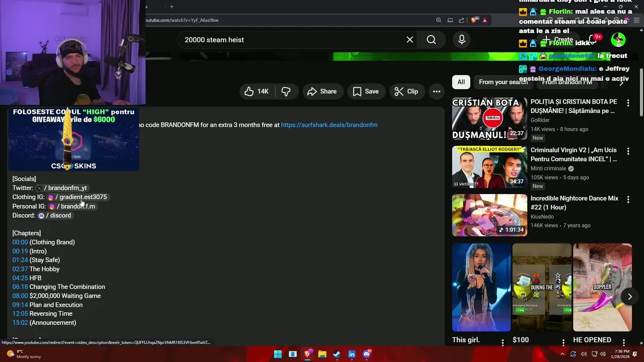The width and height of the screenshot is (644, 362).
Task: Click the thumbs-down dislike icon
Action: [286, 92]
